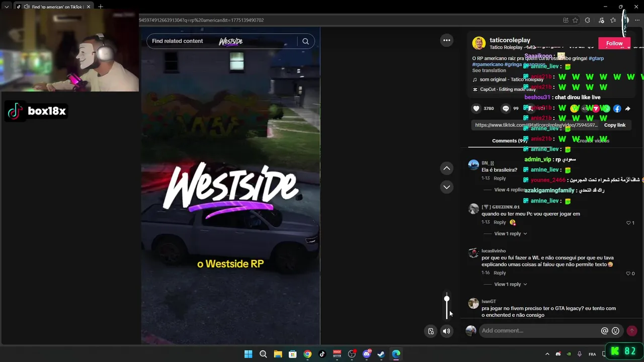This screenshot has width=644, height=362.
Task: Click the Copy link button
Action: click(x=614, y=125)
